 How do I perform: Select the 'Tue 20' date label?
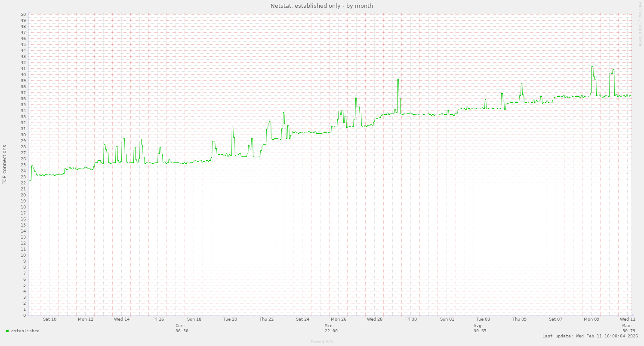tap(230, 319)
